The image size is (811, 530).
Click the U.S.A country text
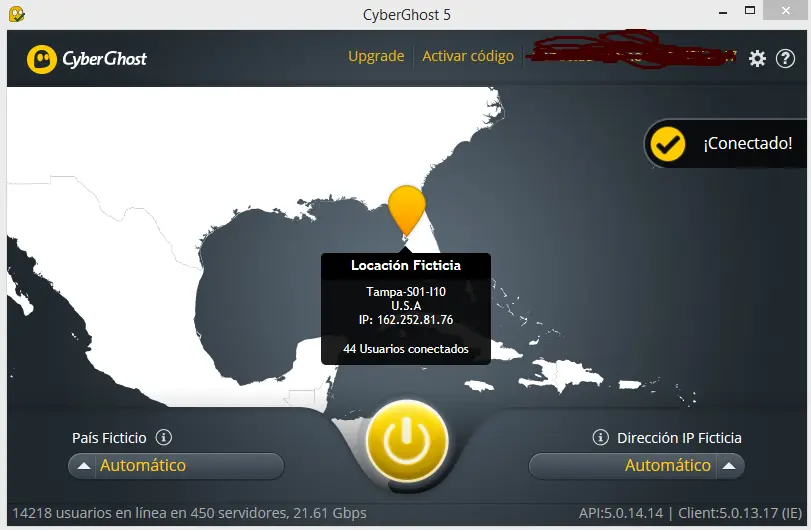pyautogui.click(x=406, y=306)
